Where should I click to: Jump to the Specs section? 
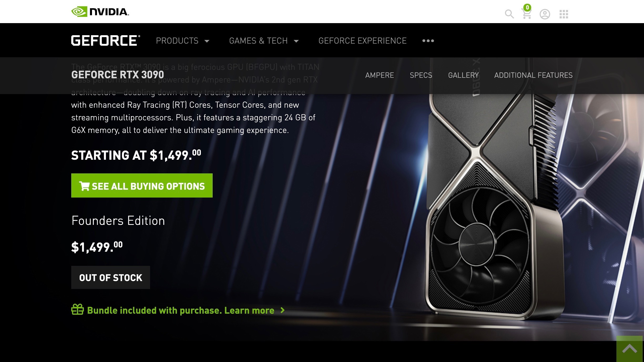coord(421,75)
